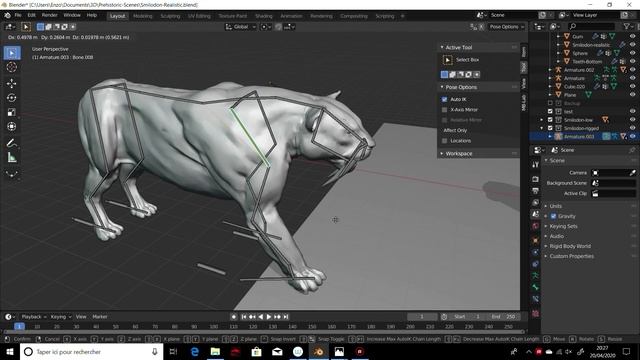
Task: Select the Transform tool
Action: point(12,127)
